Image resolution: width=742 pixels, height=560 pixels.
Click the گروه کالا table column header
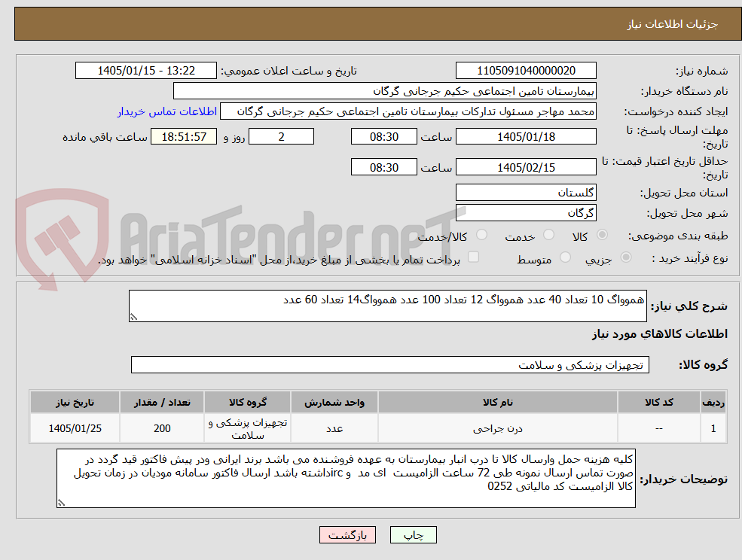click(248, 402)
